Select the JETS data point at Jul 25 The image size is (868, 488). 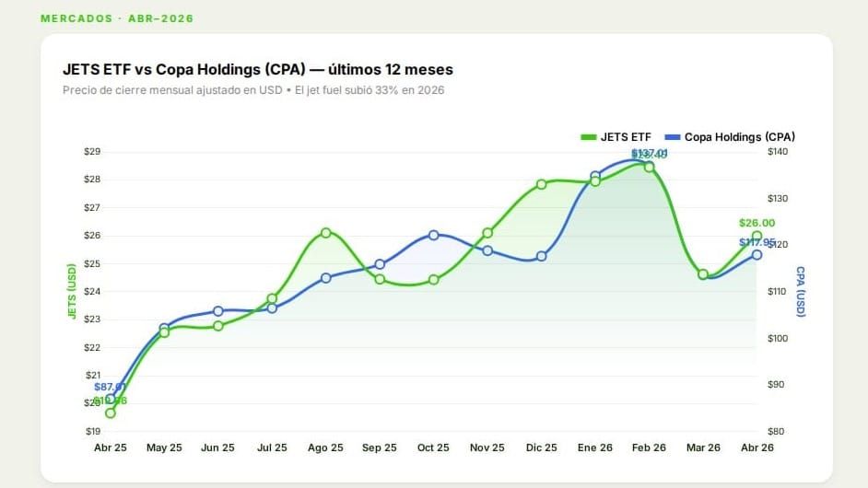pyautogui.click(x=272, y=298)
